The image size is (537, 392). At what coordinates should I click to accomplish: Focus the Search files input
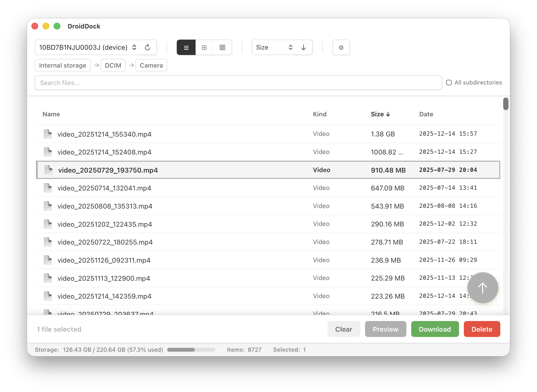238,83
